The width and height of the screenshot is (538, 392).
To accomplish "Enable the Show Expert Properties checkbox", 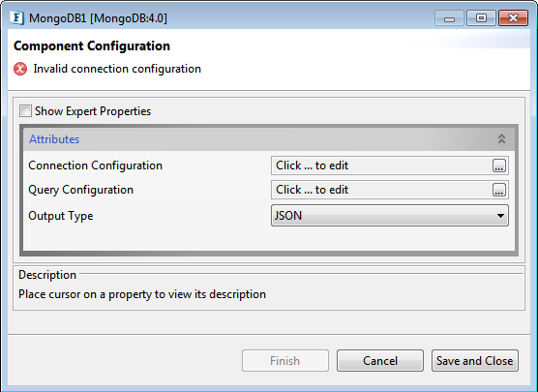I will pos(25,111).
